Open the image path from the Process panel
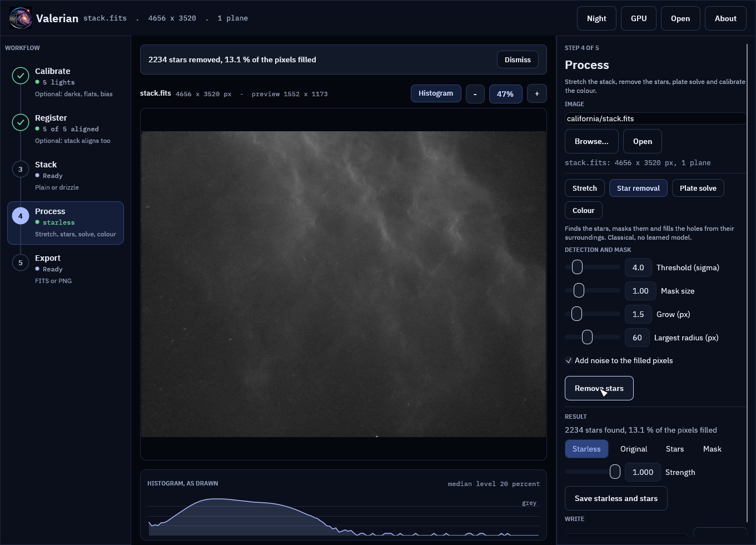Image resolution: width=756 pixels, height=545 pixels. 643,141
